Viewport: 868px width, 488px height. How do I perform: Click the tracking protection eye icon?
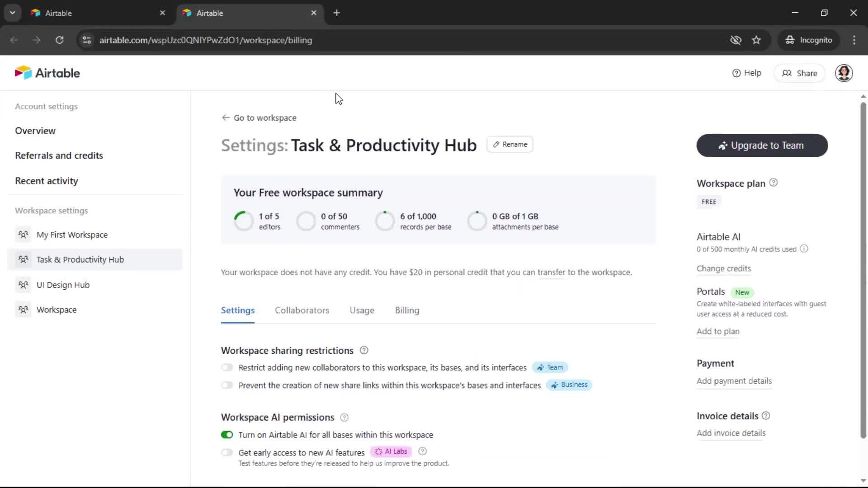click(736, 40)
